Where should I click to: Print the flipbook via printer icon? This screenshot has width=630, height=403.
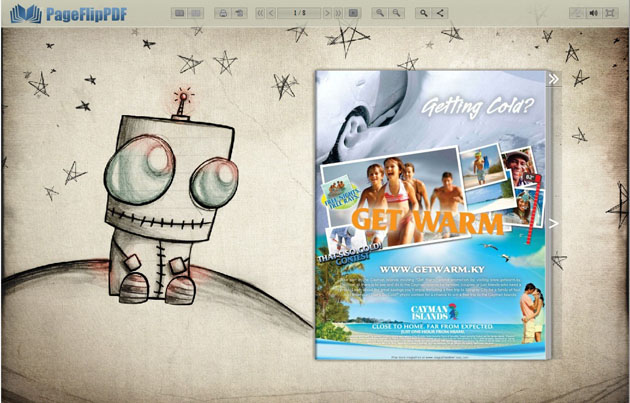(223, 13)
